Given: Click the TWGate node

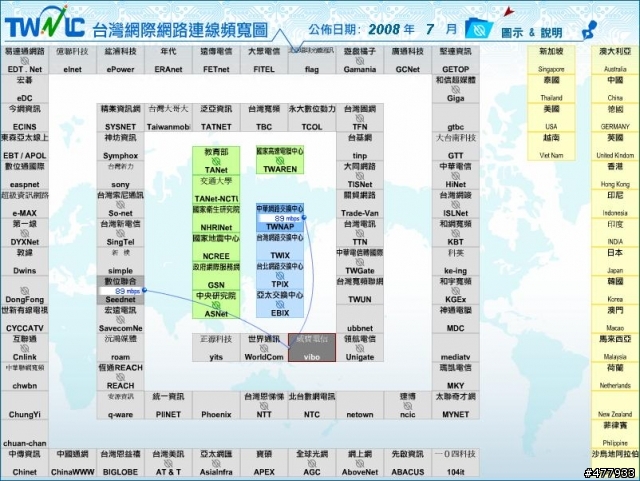Looking at the screenshot, I should coord(360,261).
